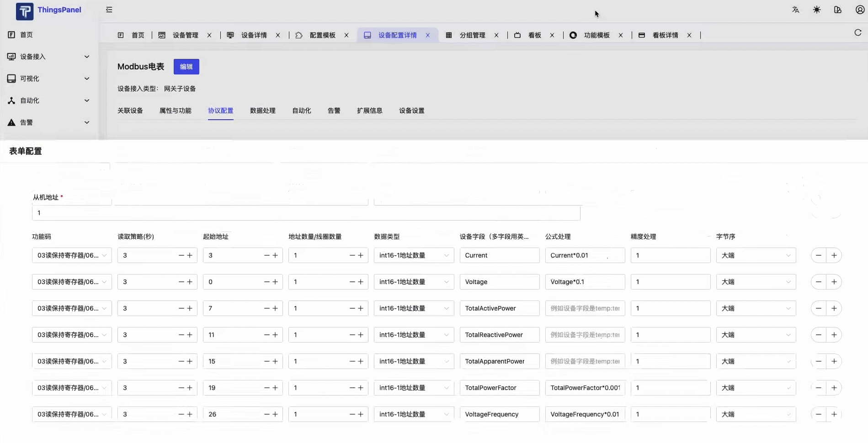Decrease 读取策略 value in the Current row
Image resolution: width=868 pixels, height=443 pixels.
[181, 255]
